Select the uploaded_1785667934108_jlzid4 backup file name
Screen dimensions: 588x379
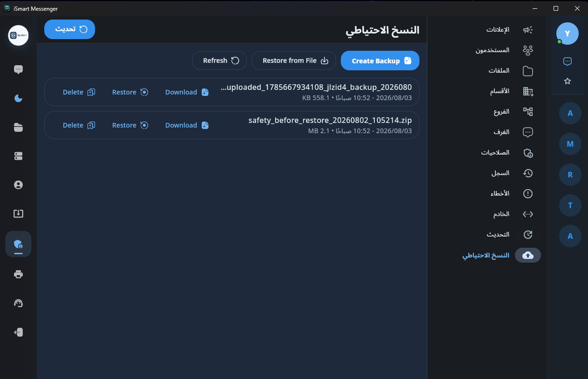coord(316,87)
